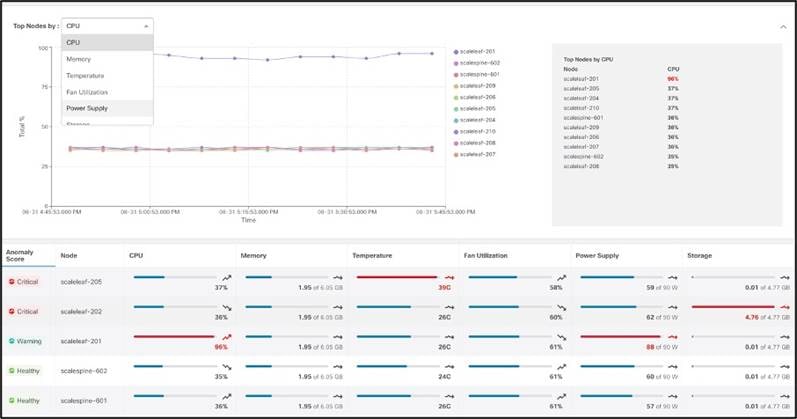Click 96% CPU value in Top Nodes list

click(672, 79)
